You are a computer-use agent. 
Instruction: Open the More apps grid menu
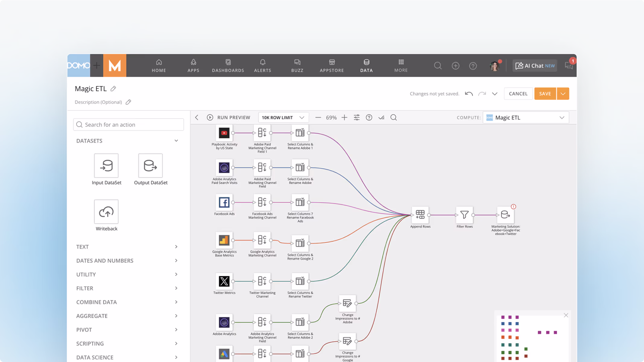click(x=401, y=66)
